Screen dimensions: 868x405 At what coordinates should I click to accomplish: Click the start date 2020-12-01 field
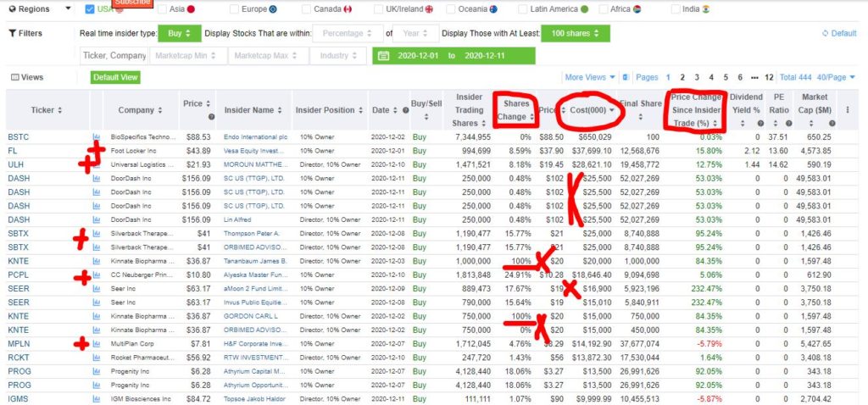pos(417,56)
